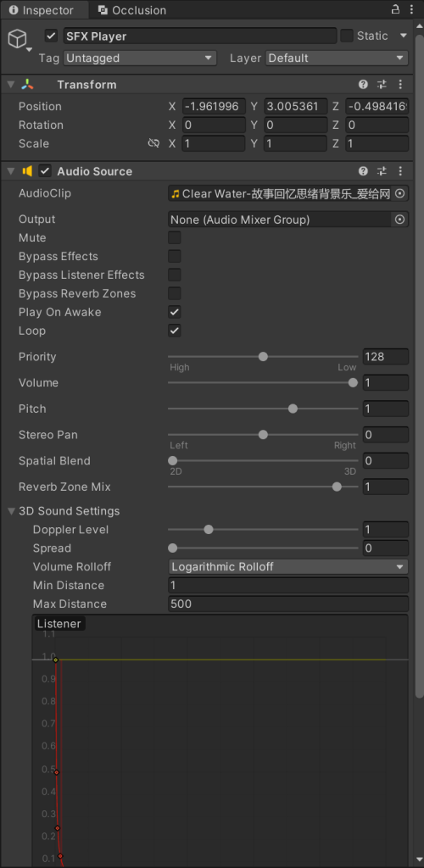Click the GameObject cube icon
Image resolution: width=424 pixels, height=868 pixels.
tap(17, 39)
